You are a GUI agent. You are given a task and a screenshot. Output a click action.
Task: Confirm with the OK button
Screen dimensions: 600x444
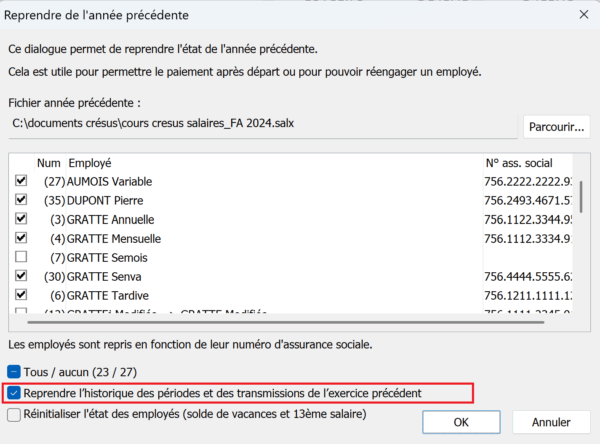[460, 422]
